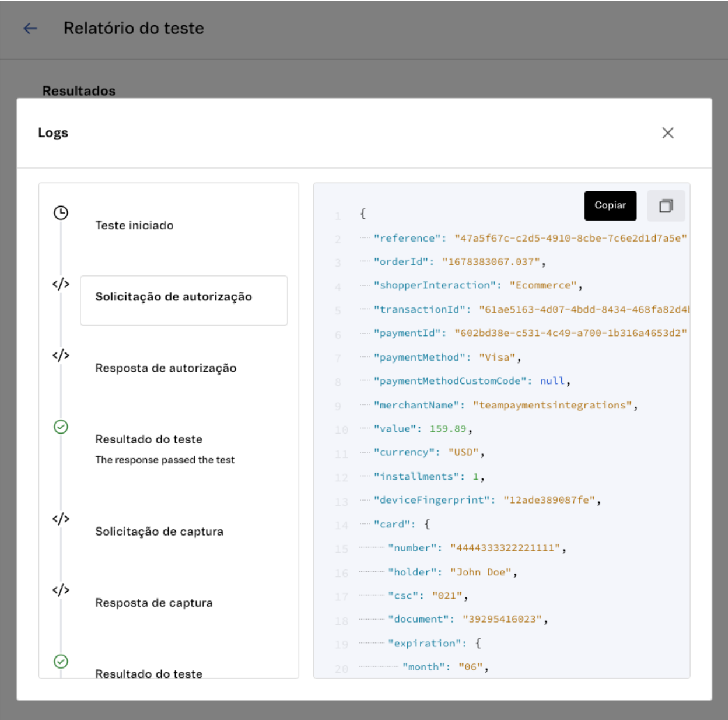Image resolution: width=728 pixels, height=720 pixels.
Task: Select the highlighted "Solicitação de autorização" step
Action: pyautogui.click(x=183, y=300)
